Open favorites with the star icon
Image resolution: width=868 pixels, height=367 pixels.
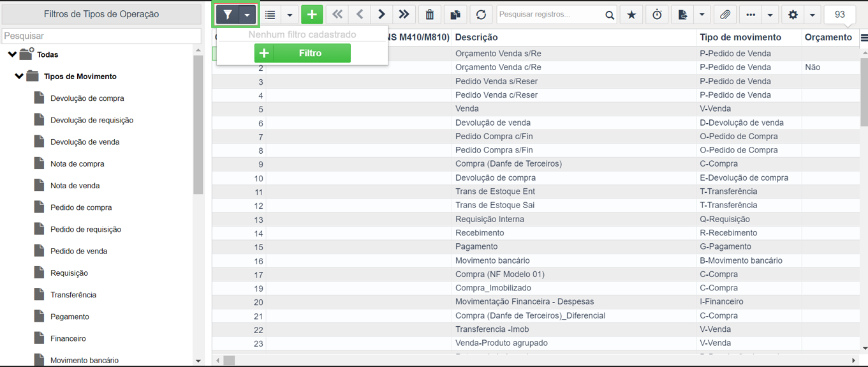coord(631,15)
